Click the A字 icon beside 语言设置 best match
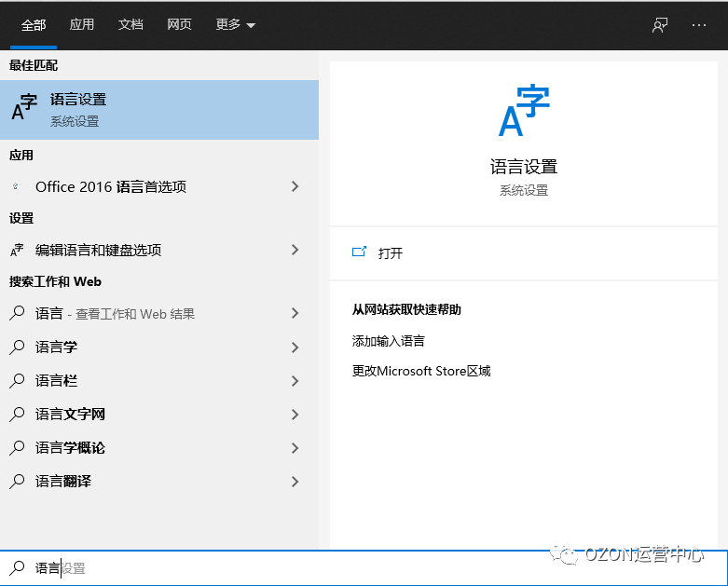Screen dimensions: 728x586 [24, 107]
